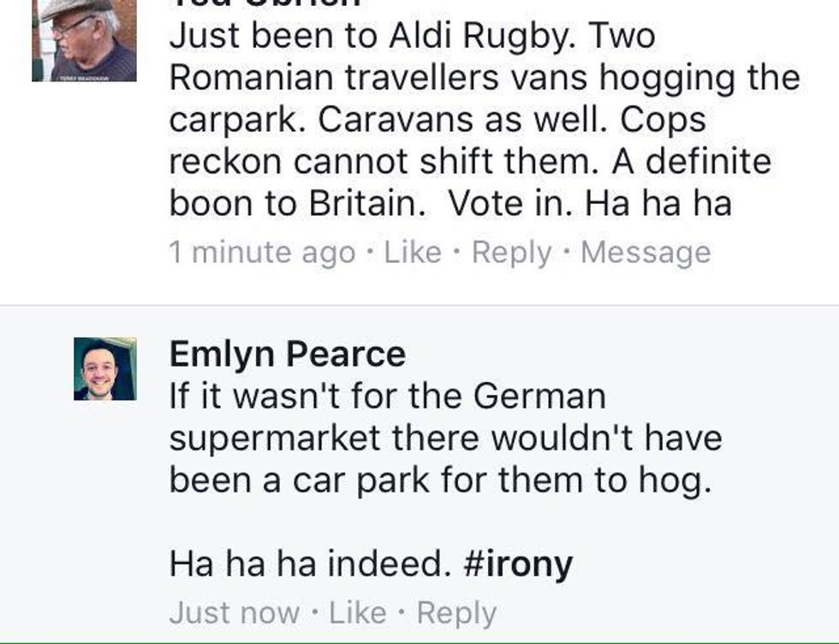Open the #irony hashtag
The image size is (839, 644).
click(x=517, y=564)
